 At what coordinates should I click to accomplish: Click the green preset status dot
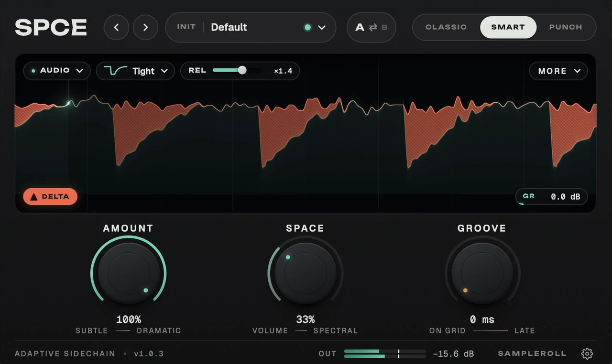[307, 27]
